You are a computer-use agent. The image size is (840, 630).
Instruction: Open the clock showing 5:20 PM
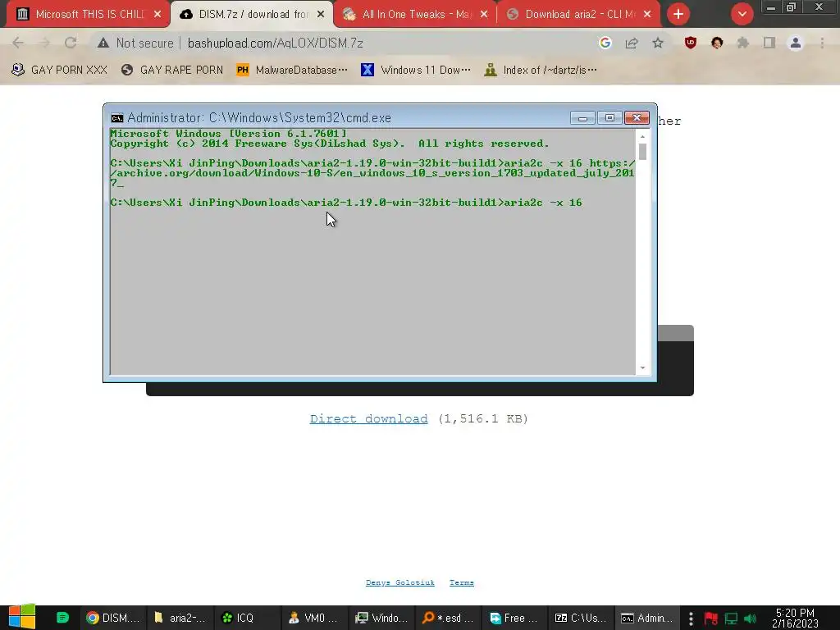point(795,618)
